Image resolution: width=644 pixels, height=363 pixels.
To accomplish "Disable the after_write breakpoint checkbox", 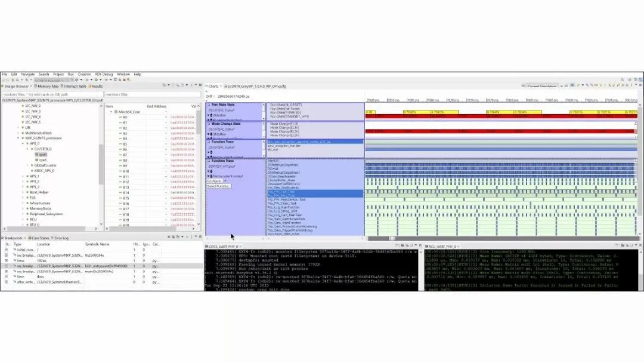I will [x=7, y=282].
